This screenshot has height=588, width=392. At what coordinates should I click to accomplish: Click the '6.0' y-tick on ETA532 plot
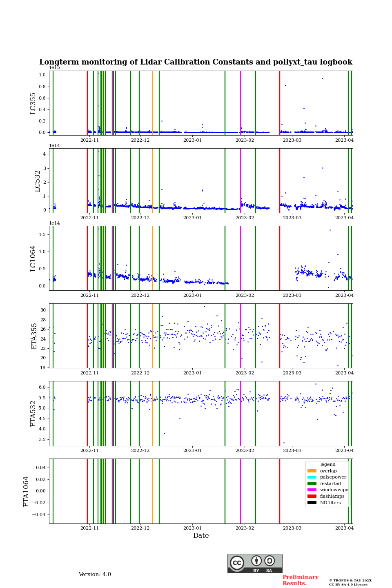coord(42,387)
